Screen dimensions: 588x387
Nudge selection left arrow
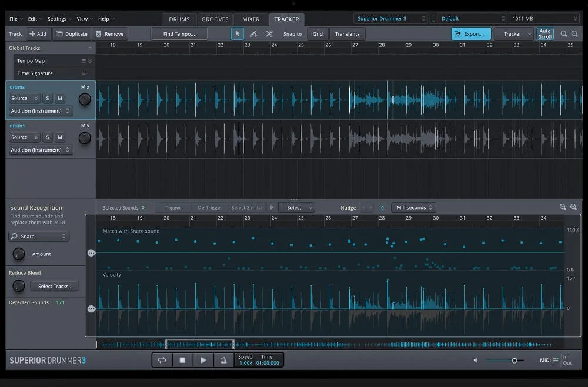coord(363,207)
